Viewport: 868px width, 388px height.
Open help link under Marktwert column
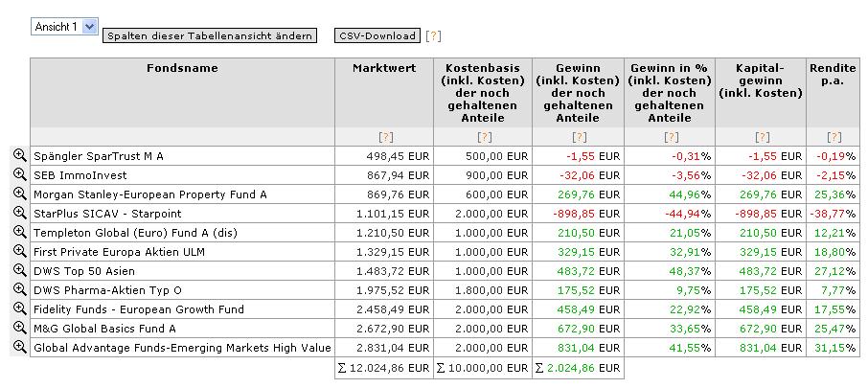click(x=386, y=137)
